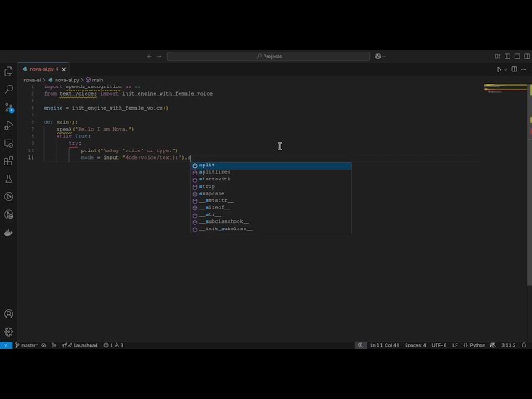Toggle the primary side bar

[x=507, y=57]
